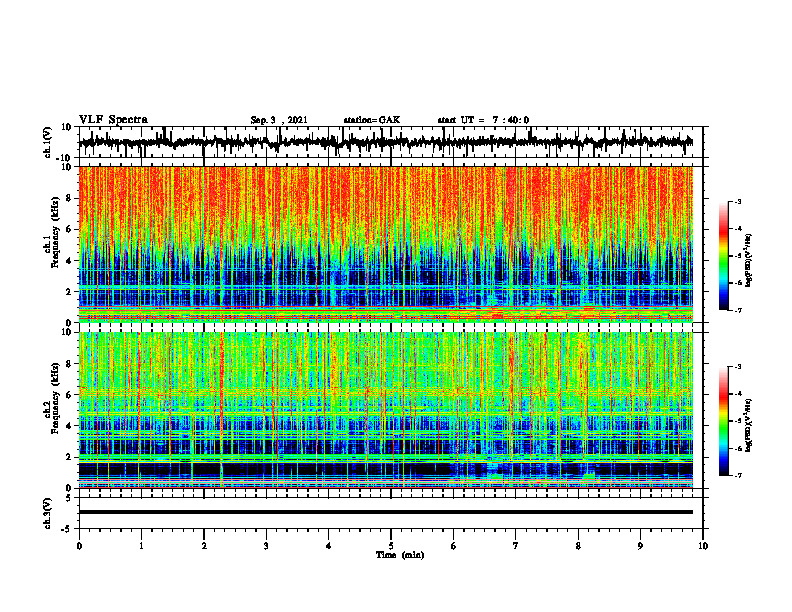Click the 'ch.3(V)' axis label
This screenshot has width=792, height=612.
point(47,514)
